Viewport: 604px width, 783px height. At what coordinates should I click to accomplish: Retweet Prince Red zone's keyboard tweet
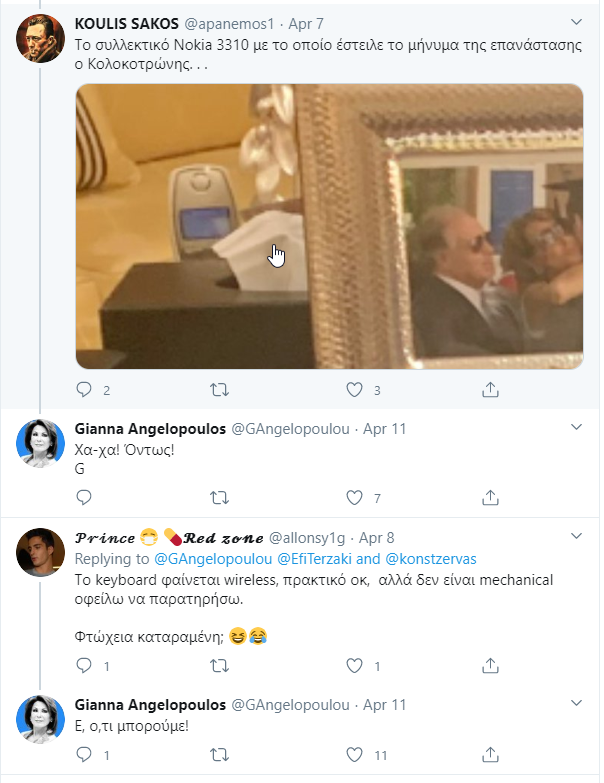tap(219, 666)
